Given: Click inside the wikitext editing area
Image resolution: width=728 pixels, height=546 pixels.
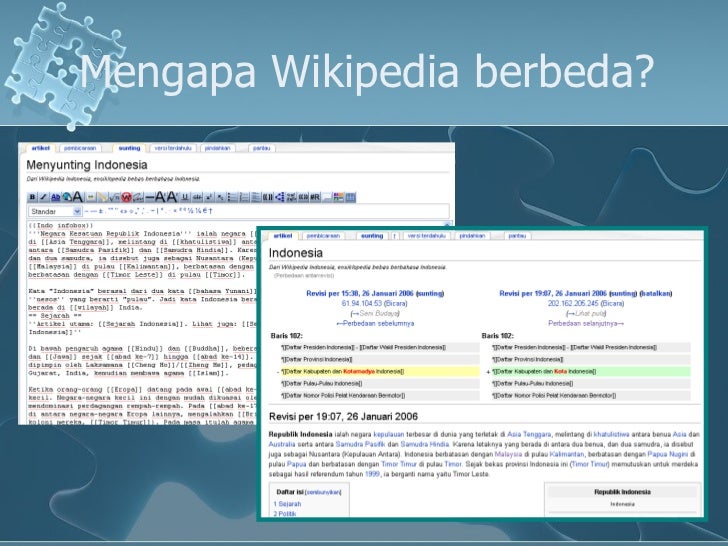Looking at the screenshot, I should 142,323.
